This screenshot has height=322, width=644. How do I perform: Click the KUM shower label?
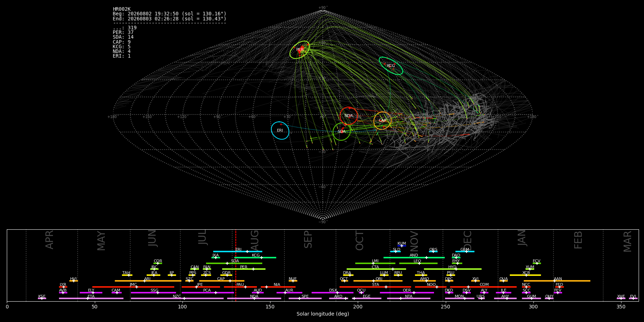point(402,243)
